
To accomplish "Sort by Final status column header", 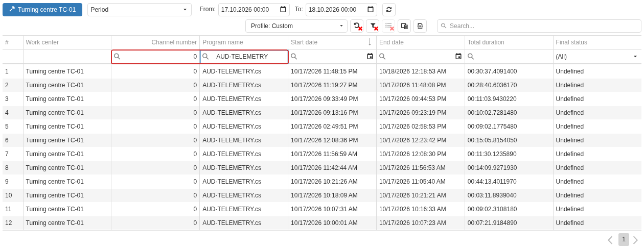I will click(x=597, y=42).
